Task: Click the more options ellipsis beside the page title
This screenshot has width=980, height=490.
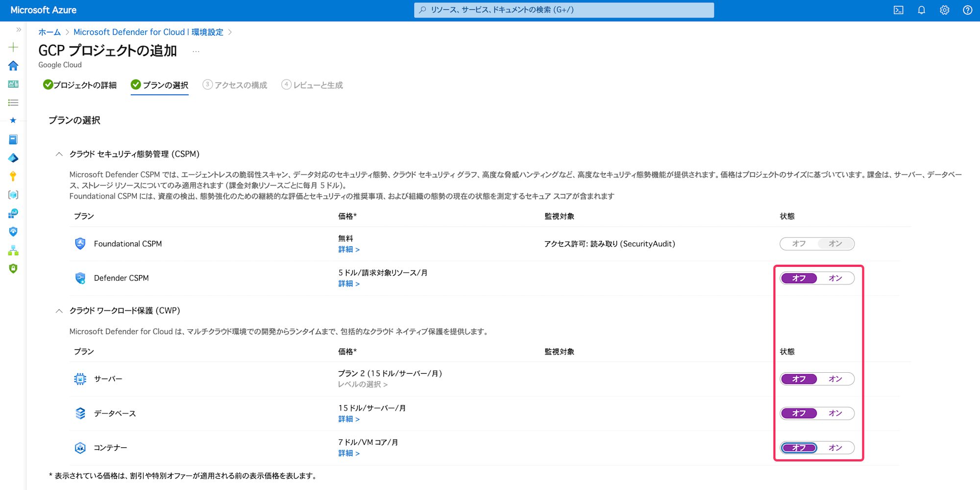Action: click(x=196, y=51)
